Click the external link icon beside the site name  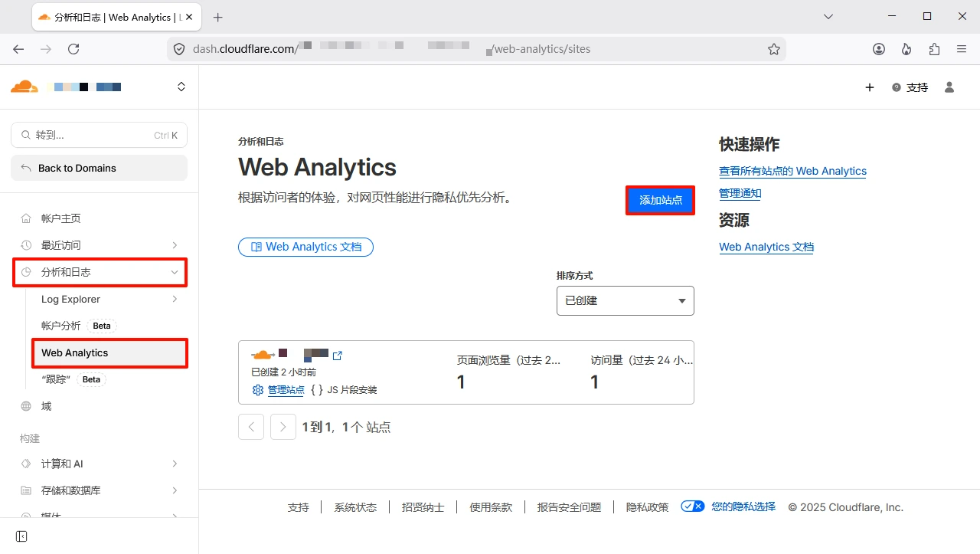[338, 356]
